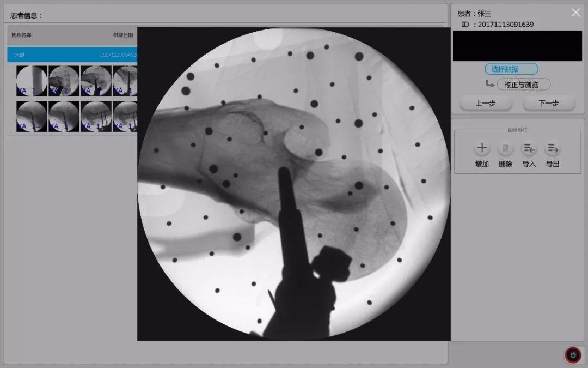
Task: Click the 删除 (delete) trash icon
Action: (x=505, y=148)
